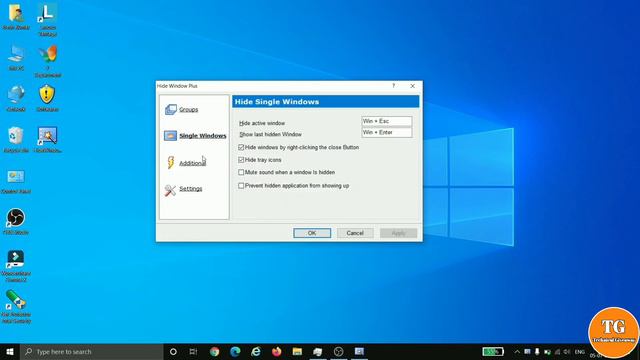
Task: Click the Hide active window hotkey field
Action: click(x=387, y=121)
